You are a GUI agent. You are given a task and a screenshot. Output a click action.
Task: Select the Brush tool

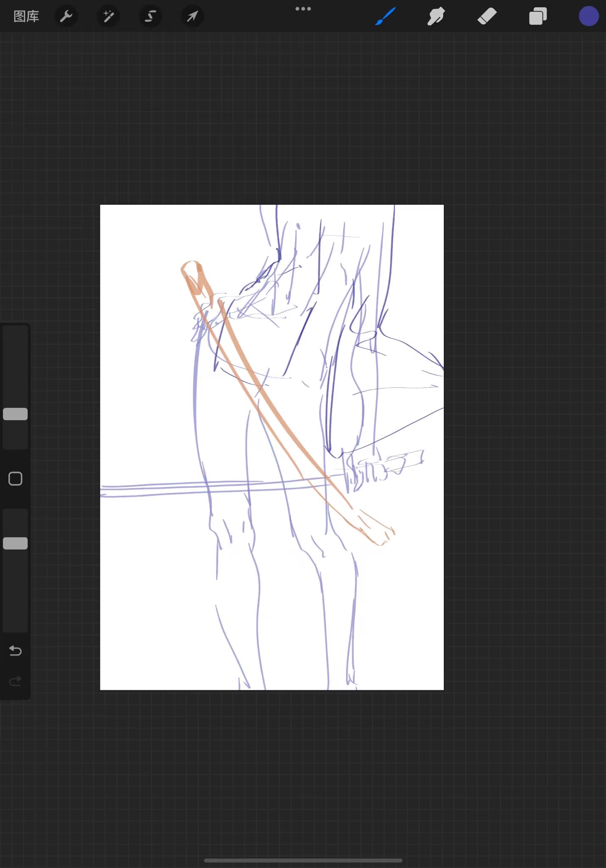coord(386,17)
